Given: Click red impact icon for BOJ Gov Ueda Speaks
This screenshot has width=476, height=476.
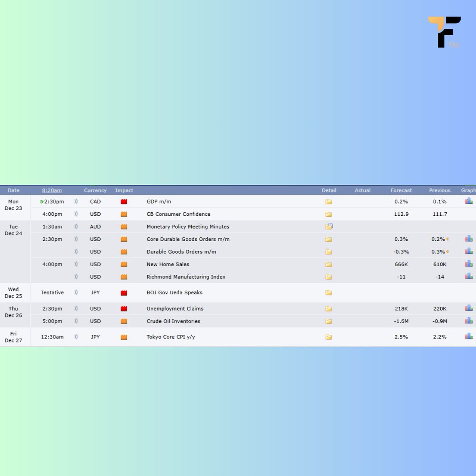Looking at the screenshot, I should [124, 293].
